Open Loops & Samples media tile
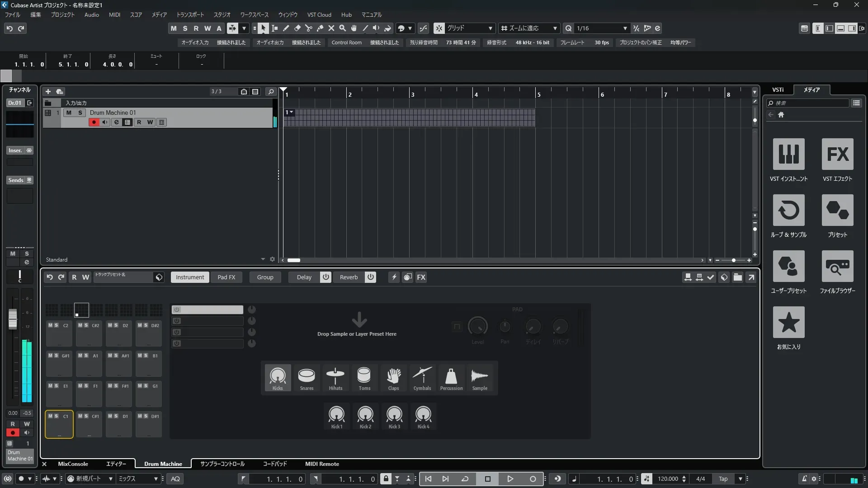The height and width of the screenshot is (488, 868). 788,211
